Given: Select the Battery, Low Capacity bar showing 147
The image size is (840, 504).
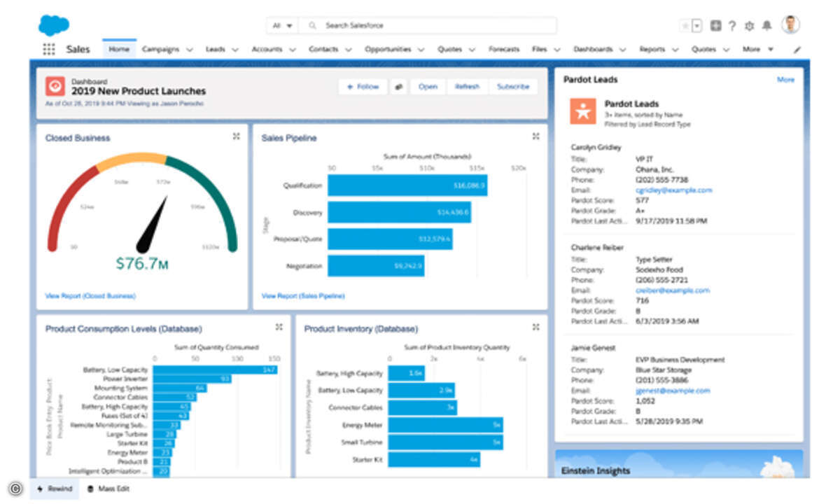Looking at the screenshot, I should click(x=215, y=370).
